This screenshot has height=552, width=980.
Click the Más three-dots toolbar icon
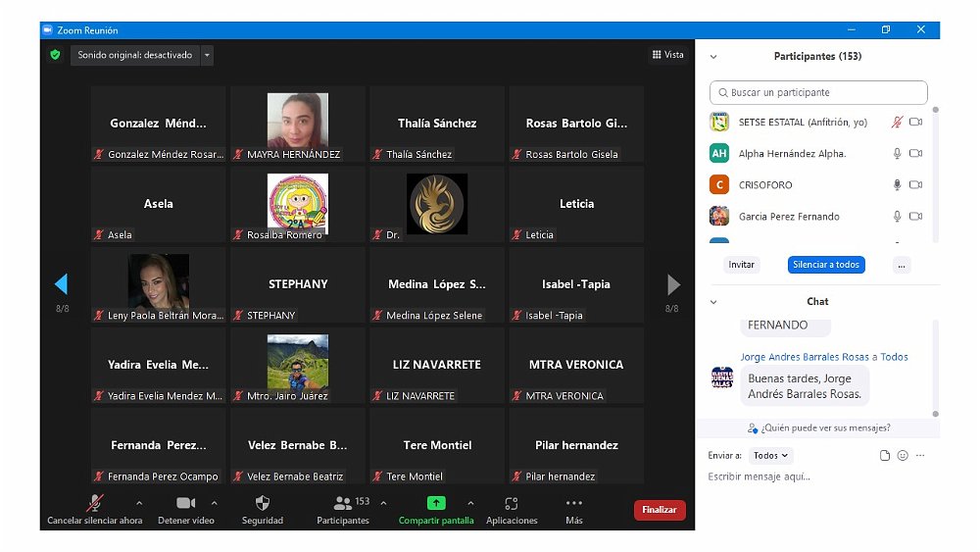(x=574, y=503)
